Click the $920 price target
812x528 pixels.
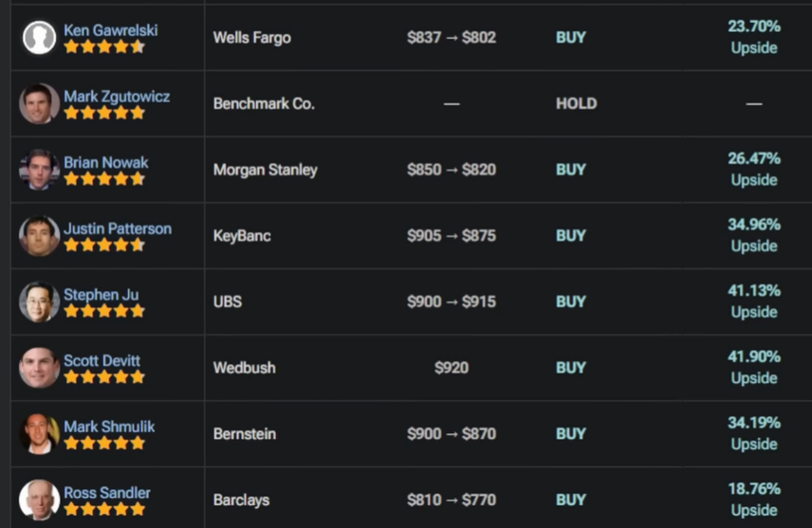(x=452, y=368)
